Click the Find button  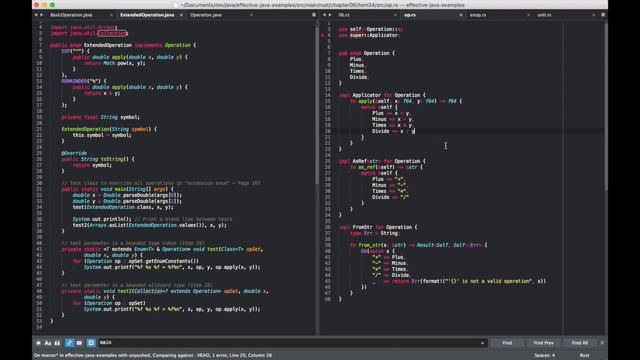507,343
